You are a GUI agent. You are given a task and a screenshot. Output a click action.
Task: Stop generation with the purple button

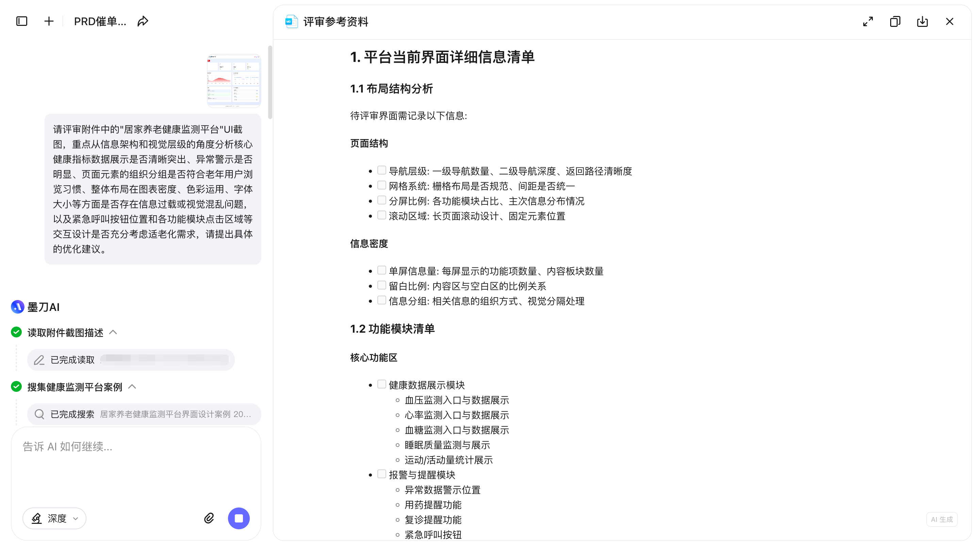239,518
